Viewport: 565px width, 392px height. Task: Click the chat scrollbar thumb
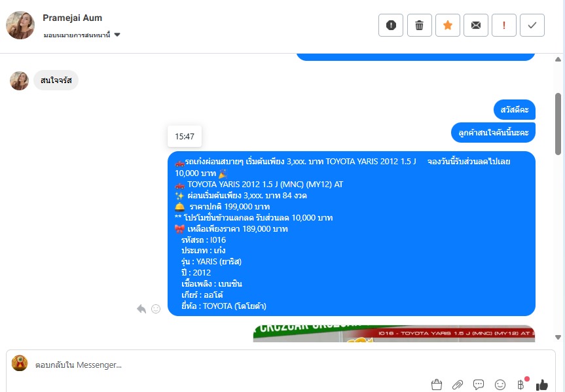(558, 124)
